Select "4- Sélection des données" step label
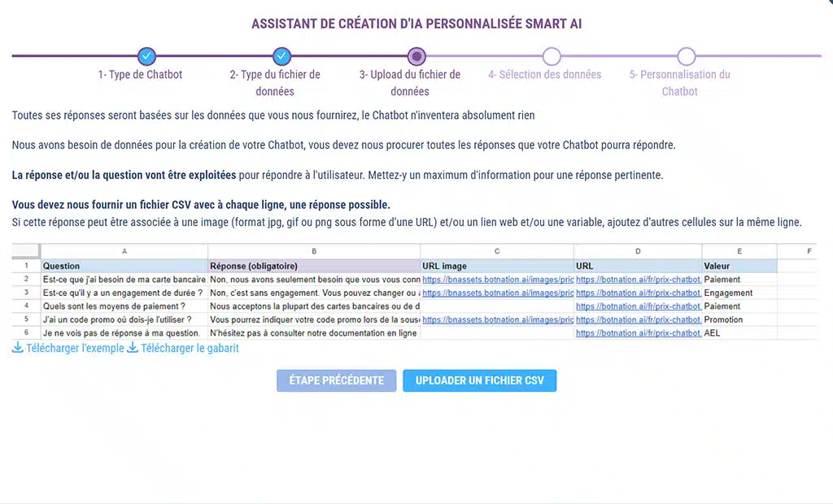This screenshot has width=833, height=504. (x=544, y=75)
